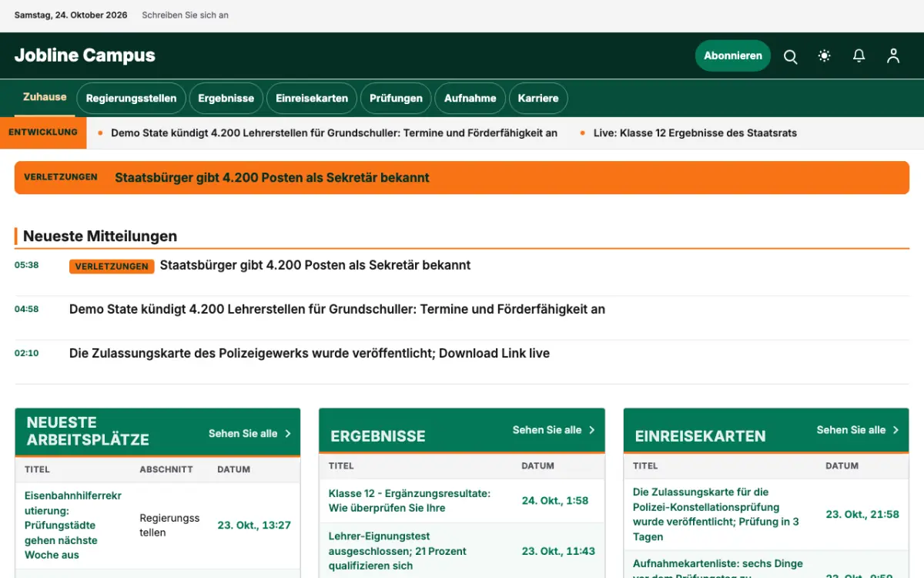Go to Jobline Campus home logo
The width and height of the screenshot is (924, 578).
point(85,55)
